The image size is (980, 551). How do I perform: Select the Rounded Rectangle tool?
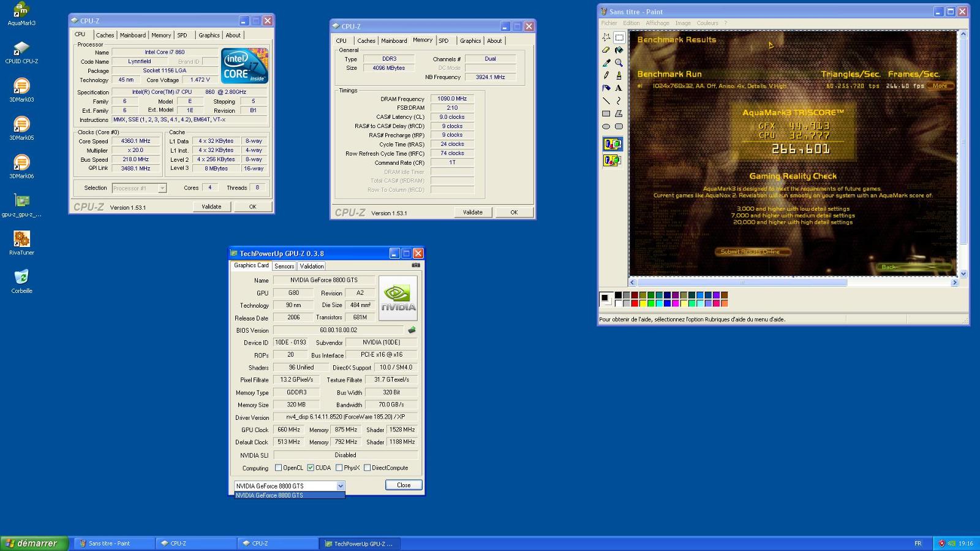click(619, 126)
